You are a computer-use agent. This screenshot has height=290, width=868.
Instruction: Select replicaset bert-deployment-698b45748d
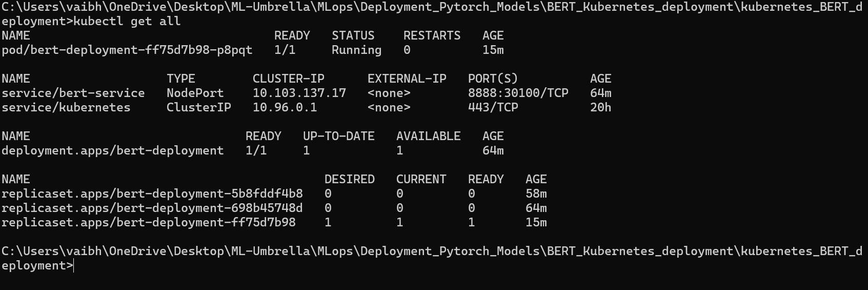click(152, 208)
